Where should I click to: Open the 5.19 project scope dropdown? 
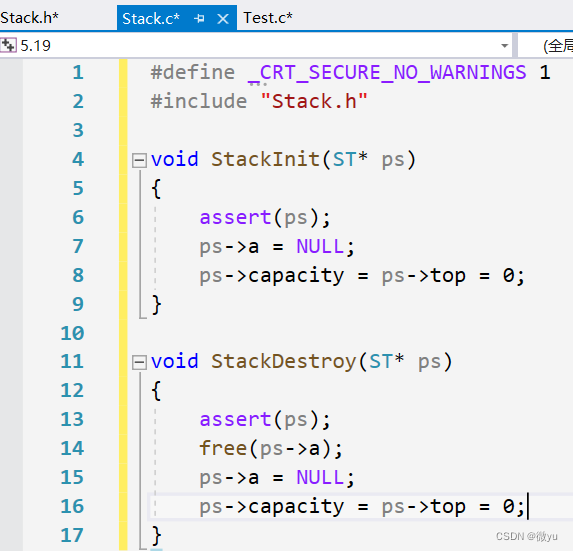pyautogui.click(x=504, y=46)
